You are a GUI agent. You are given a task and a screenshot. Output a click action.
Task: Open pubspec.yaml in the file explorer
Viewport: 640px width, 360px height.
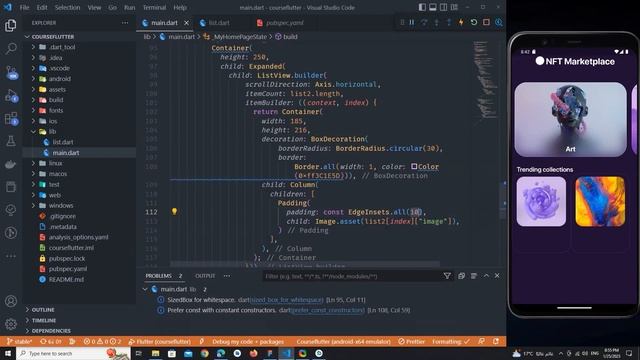tap(68, 269)
